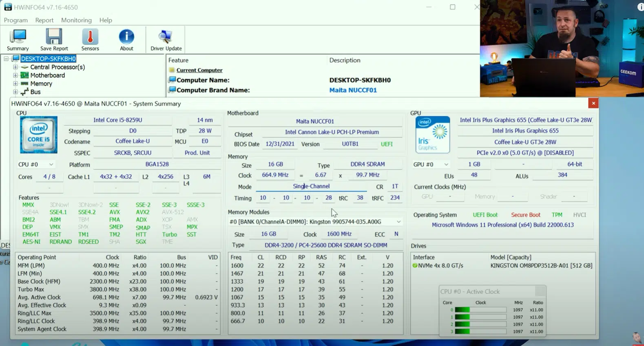Open the GPU #0 selector dropdown
Viewport: 644px width, 346px height.
(431, 164)
